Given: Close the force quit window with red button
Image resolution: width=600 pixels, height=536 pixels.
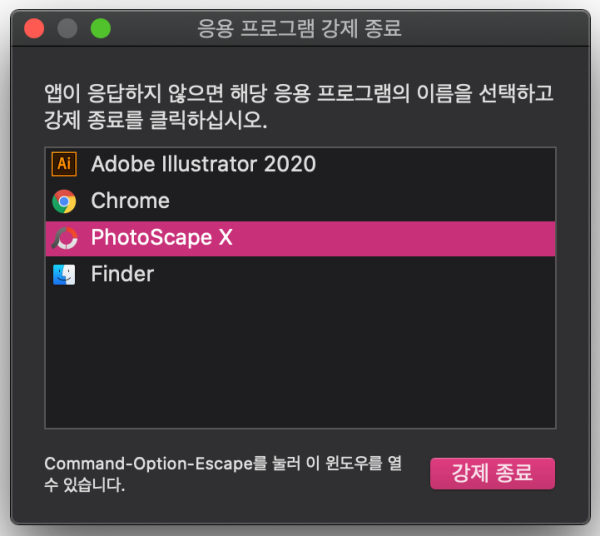Looking at the screenshot, I should click(x=34, y=28).
